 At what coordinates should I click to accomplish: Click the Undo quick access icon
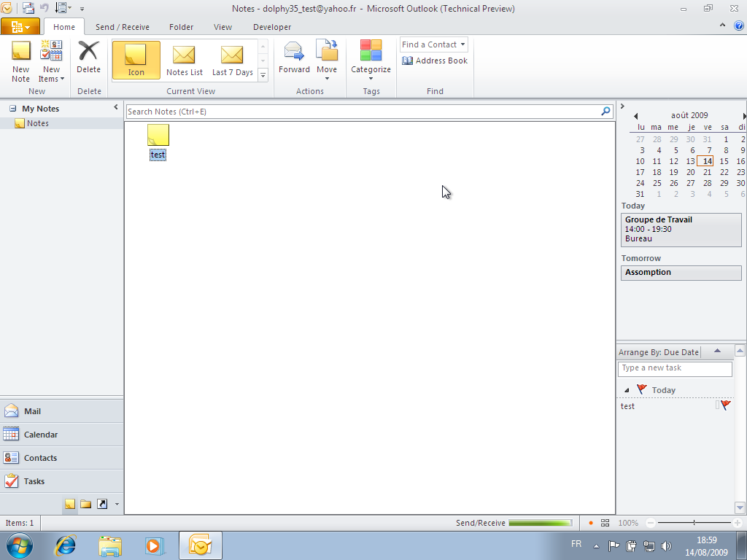(x=44, y=8)
